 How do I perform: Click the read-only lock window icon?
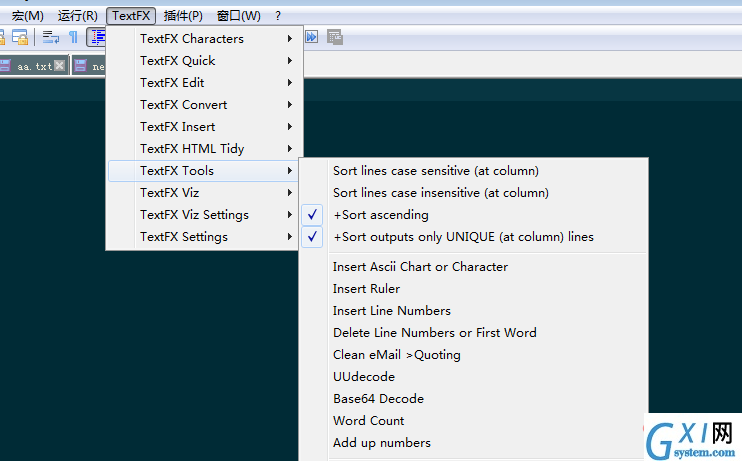[20, 37]
